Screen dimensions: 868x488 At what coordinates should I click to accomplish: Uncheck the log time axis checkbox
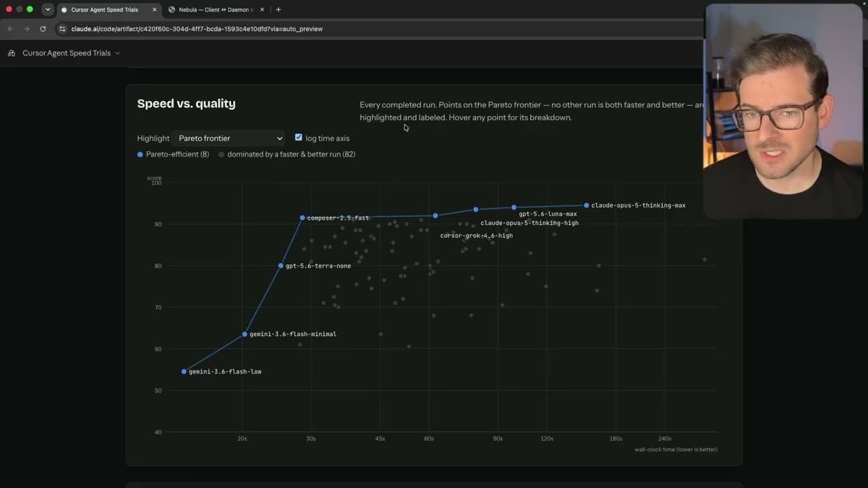tap(298, 138)
